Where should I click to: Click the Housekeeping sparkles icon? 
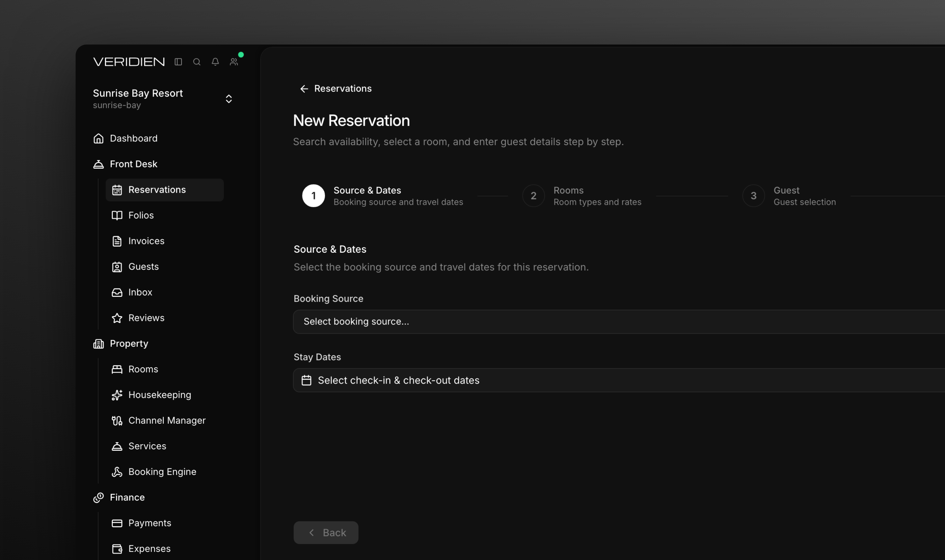[117, 395]
